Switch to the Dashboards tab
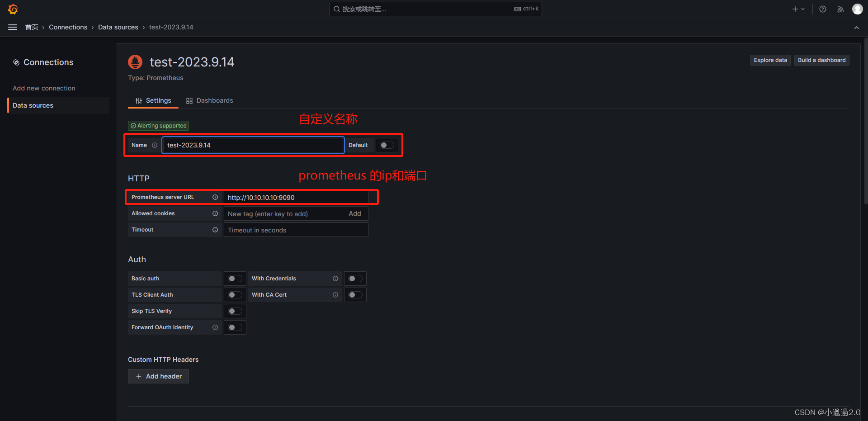 point(210,100)
